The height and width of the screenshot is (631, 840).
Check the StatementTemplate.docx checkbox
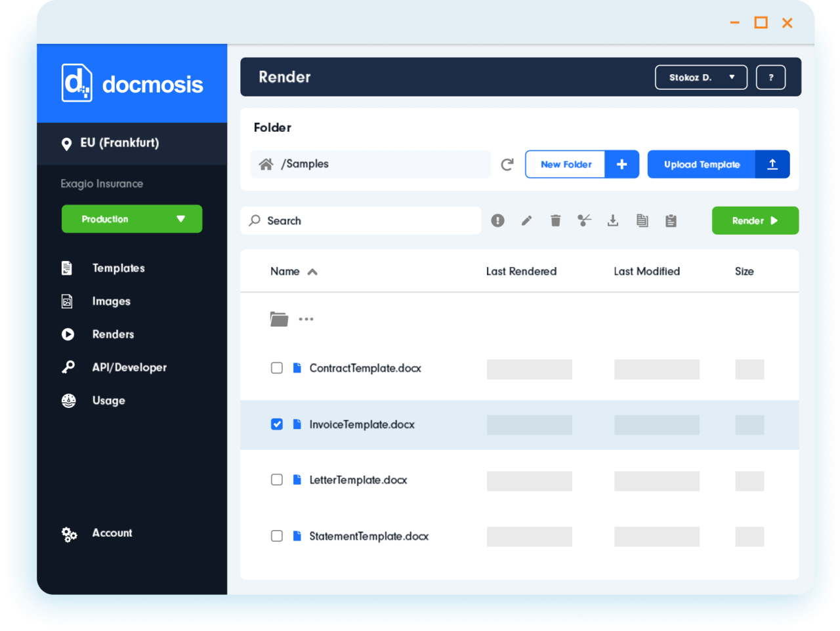pos(277,536)
